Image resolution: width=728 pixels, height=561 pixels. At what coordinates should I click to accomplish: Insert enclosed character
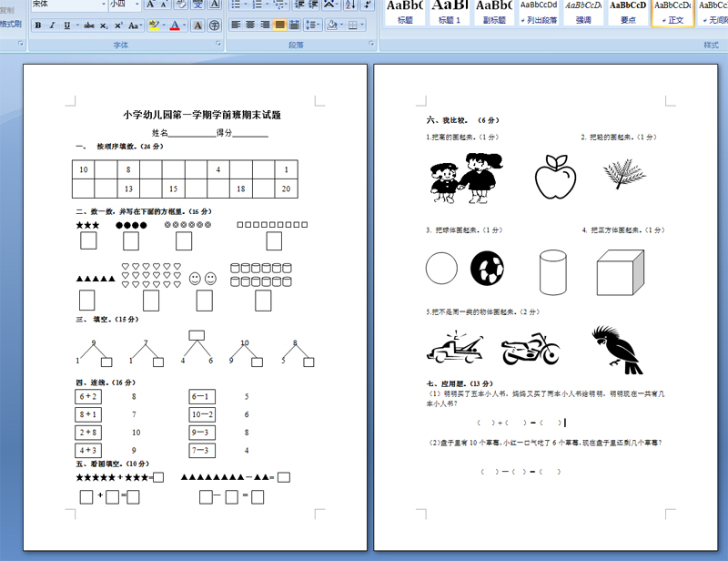click(x=214, y=25)
